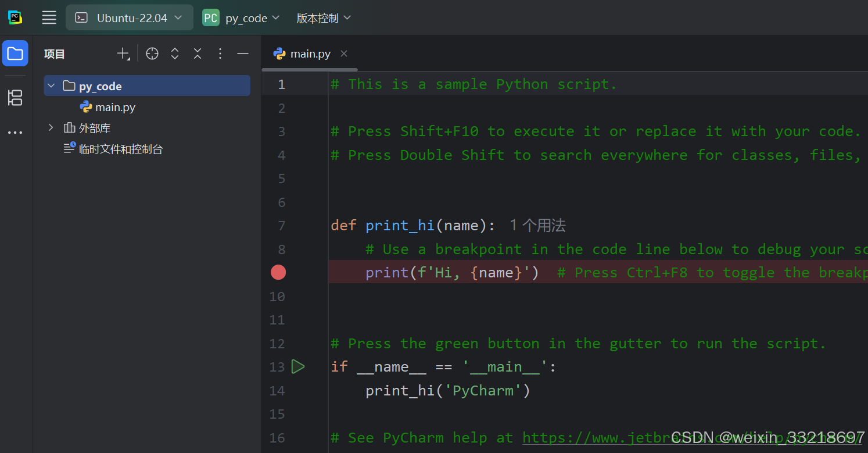Open the Project tool window folder icon
The width and height of the screenshot is (868, 453).
(15, 53)
